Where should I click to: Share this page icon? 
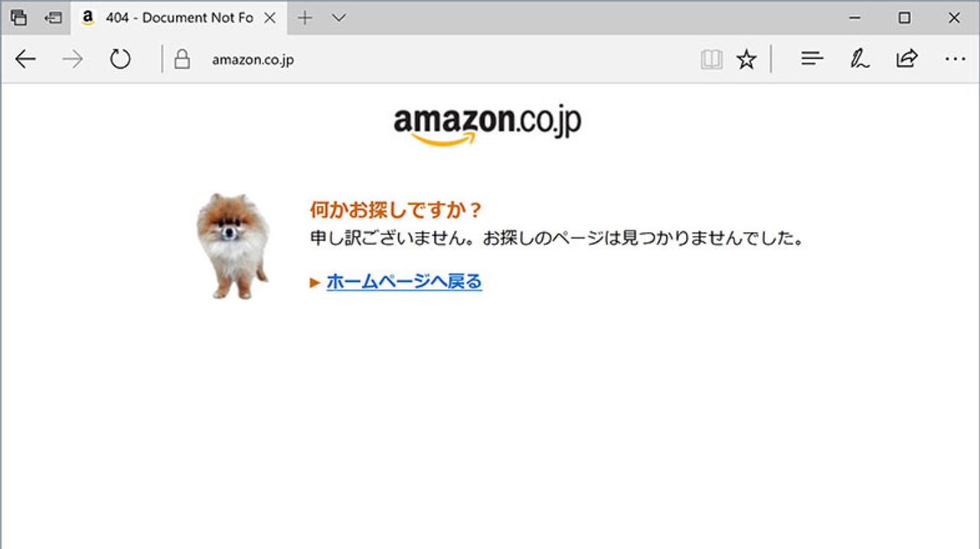click(906, 59)
